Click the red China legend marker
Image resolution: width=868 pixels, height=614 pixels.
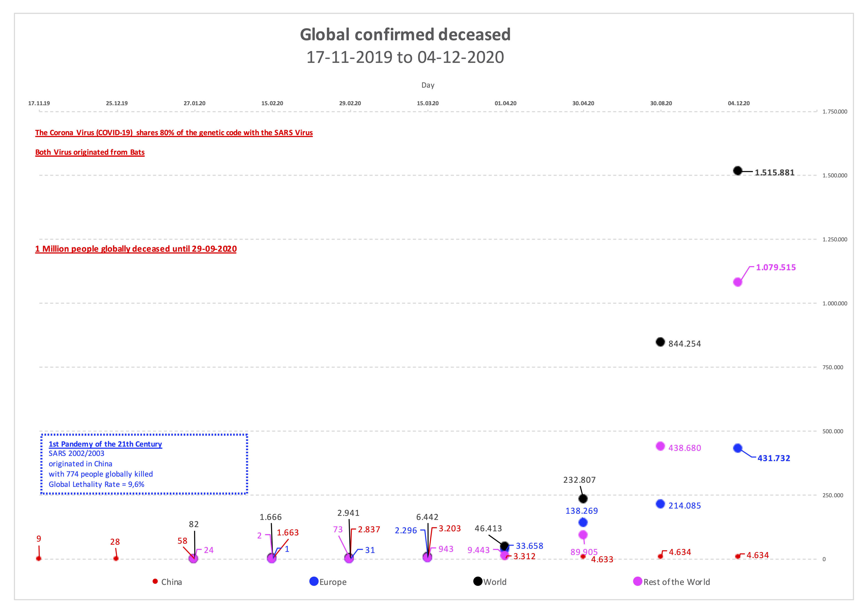tap(155, 582)
